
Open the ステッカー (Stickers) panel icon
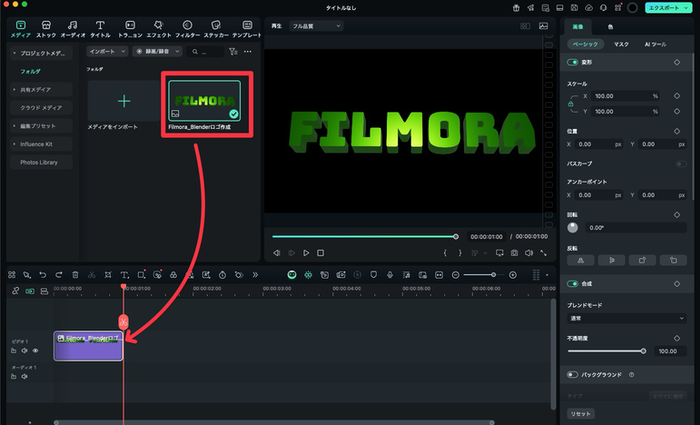(216, 28)
